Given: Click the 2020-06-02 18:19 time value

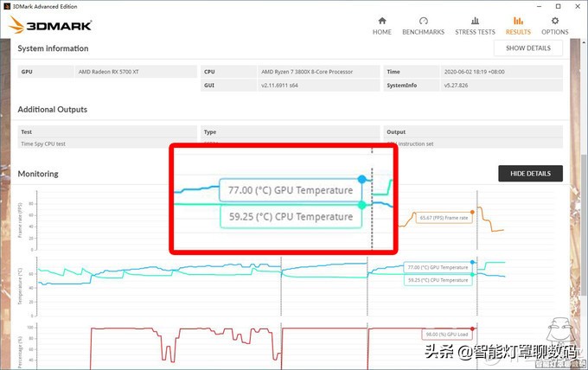Looking at the screenshot, I should tap(475, 72).
